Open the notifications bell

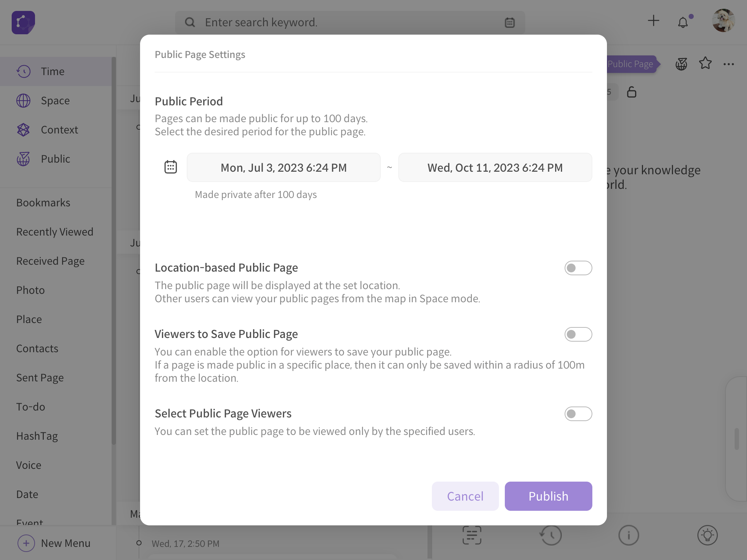point(683,22)
